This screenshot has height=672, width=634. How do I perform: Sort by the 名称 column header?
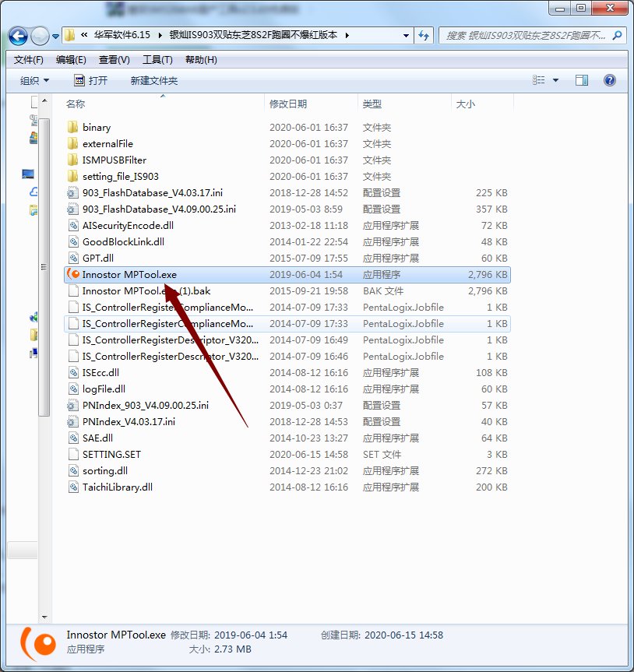point(76,104)
